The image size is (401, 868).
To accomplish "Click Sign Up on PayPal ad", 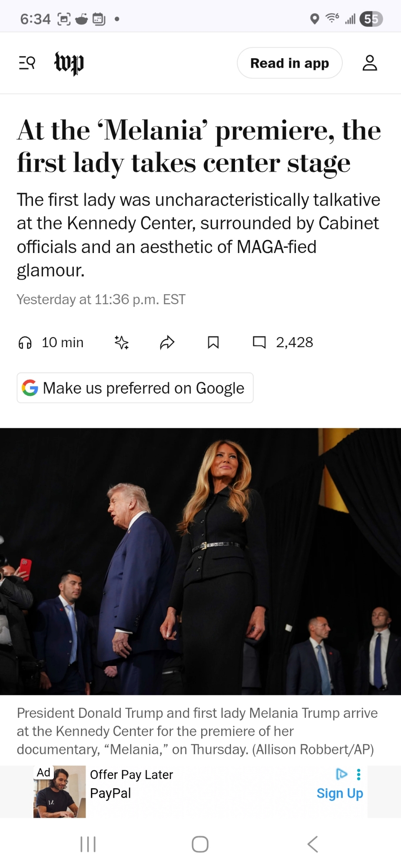I will coord(340,793).
